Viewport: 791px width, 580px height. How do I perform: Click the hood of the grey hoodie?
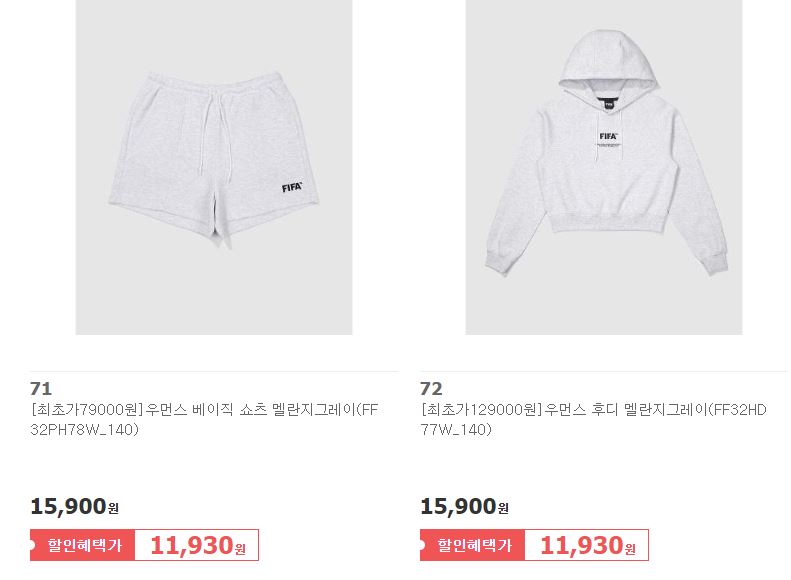coord(608,63)
